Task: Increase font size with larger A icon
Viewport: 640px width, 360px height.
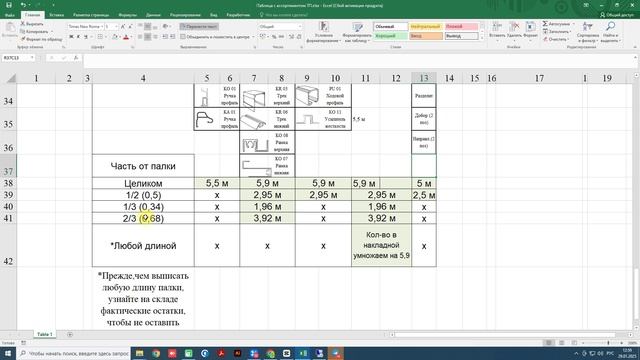Action: [123, 27]
